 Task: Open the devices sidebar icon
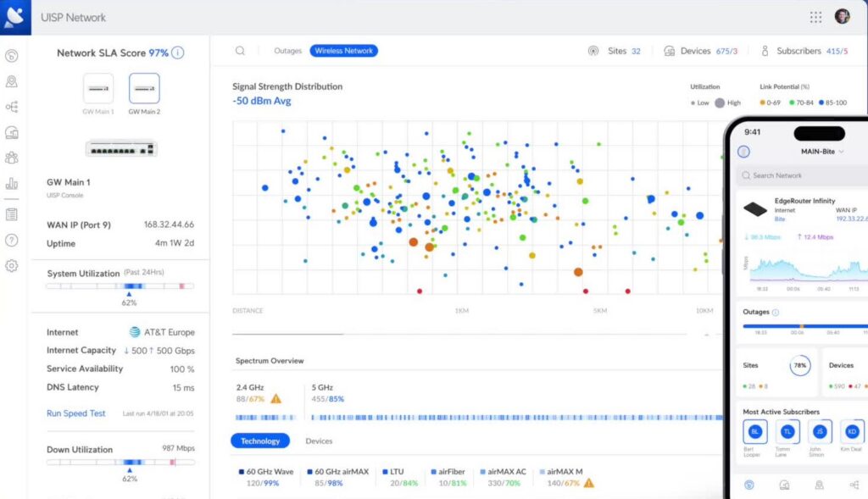pos(12,132)
